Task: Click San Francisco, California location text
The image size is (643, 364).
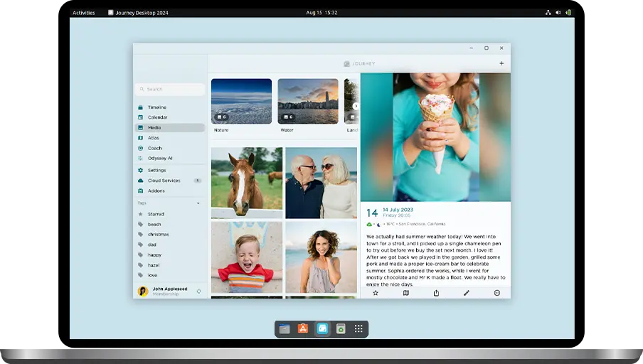Action: point(422,224)
